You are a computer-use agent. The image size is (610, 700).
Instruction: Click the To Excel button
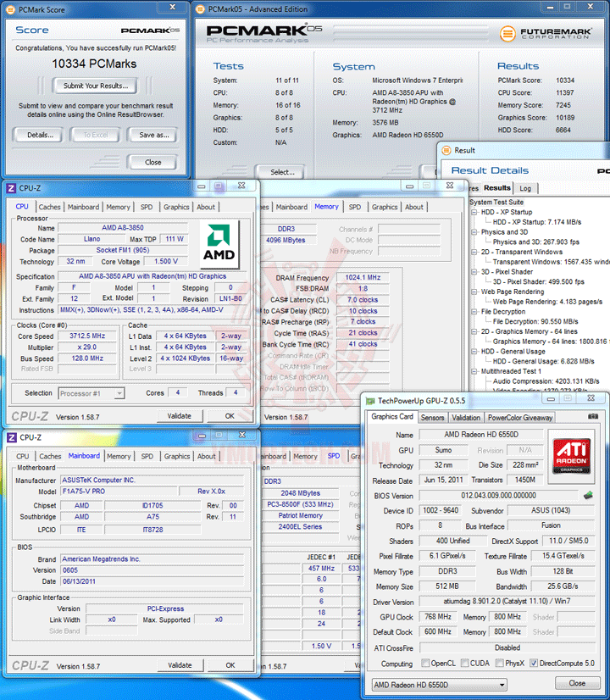(96, 135)
